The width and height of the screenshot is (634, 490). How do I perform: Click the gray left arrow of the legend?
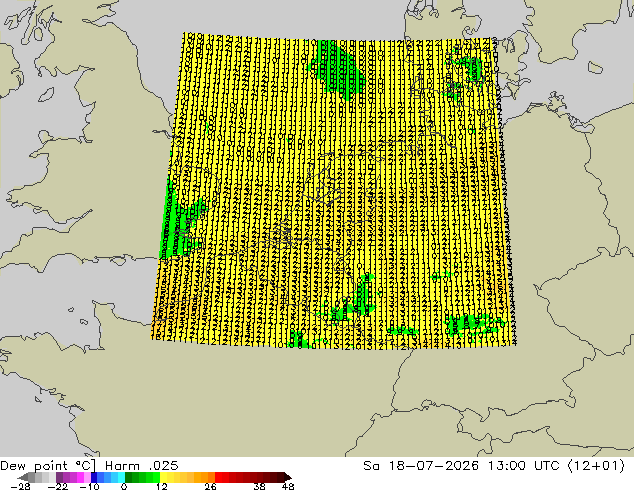[23, 477]
